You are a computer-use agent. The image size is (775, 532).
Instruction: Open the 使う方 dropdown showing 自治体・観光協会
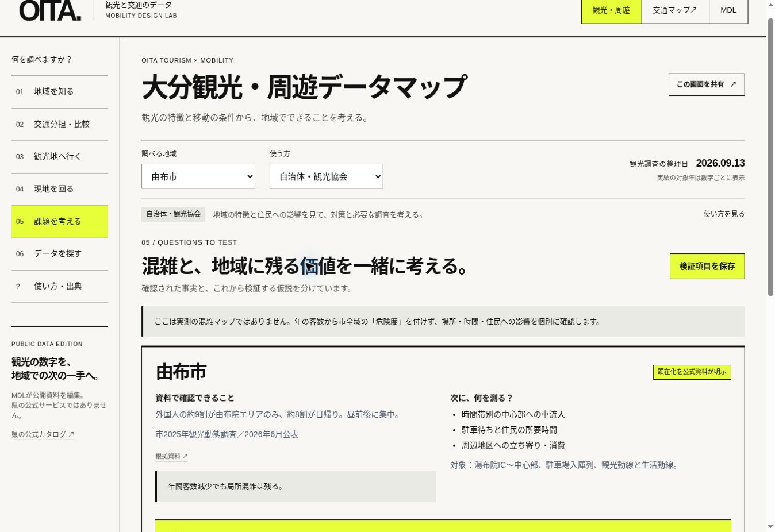(326, 176)
